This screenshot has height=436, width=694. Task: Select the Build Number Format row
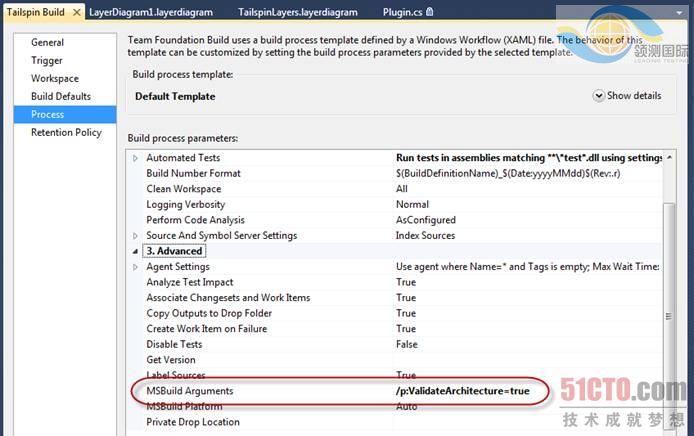(x=193, y=174)
